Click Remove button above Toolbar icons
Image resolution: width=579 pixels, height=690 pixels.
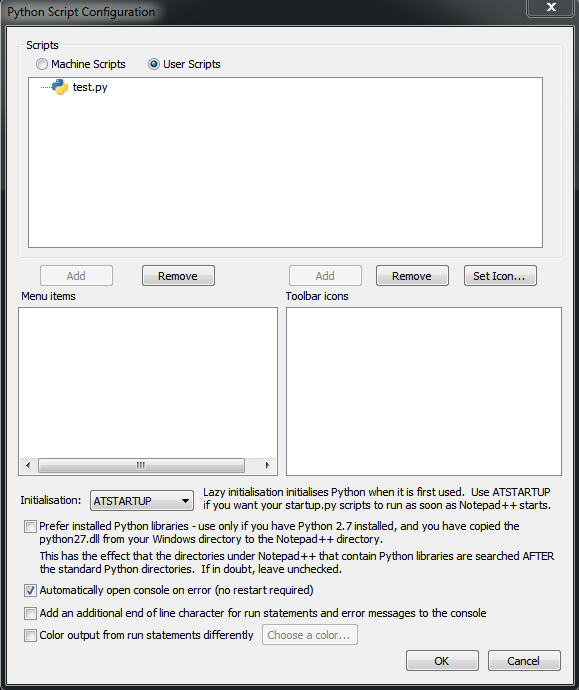pyautogui.click(x=412, y=276)
